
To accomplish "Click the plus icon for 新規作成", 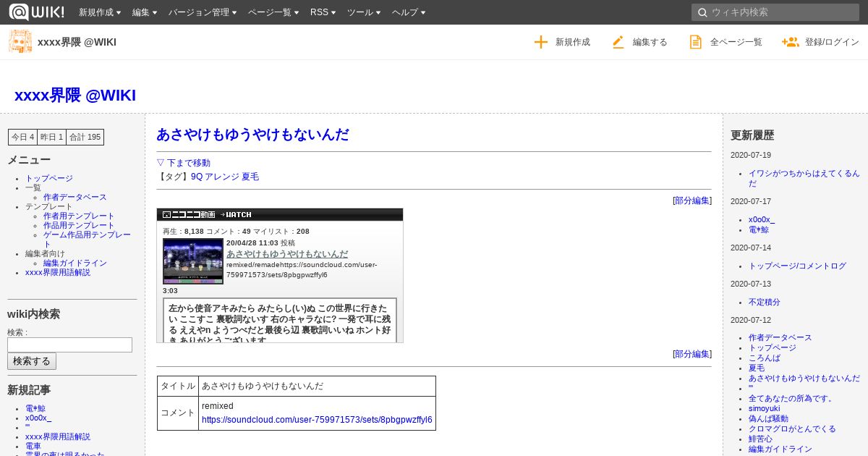I will click(541, 42).
